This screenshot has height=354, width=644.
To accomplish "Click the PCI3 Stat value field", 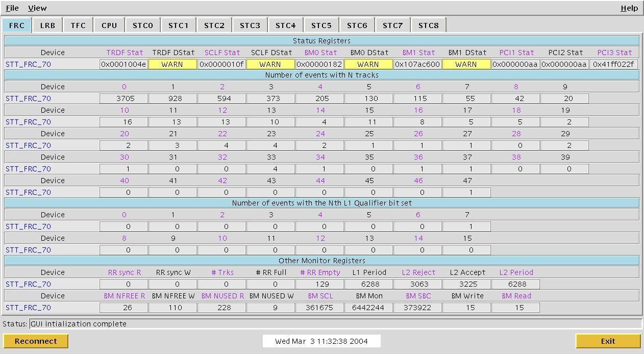I will 613,64.
